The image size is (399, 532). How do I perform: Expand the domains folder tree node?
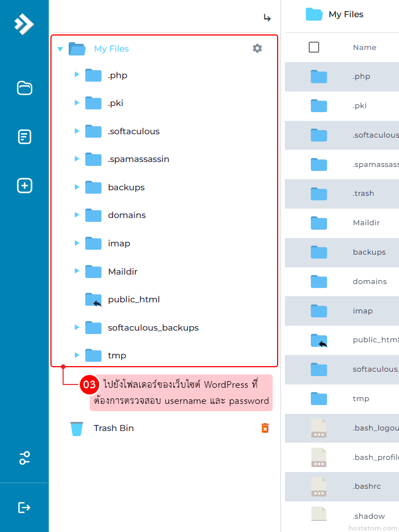77,215
